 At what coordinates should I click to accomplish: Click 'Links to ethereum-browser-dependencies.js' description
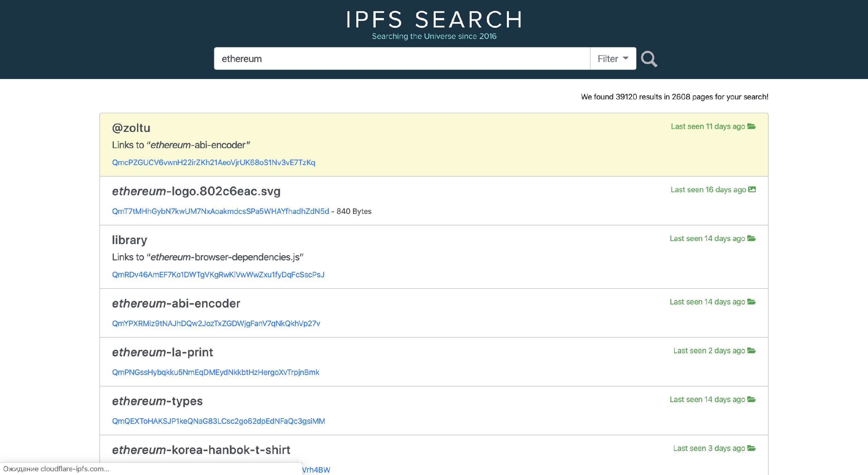208,257
